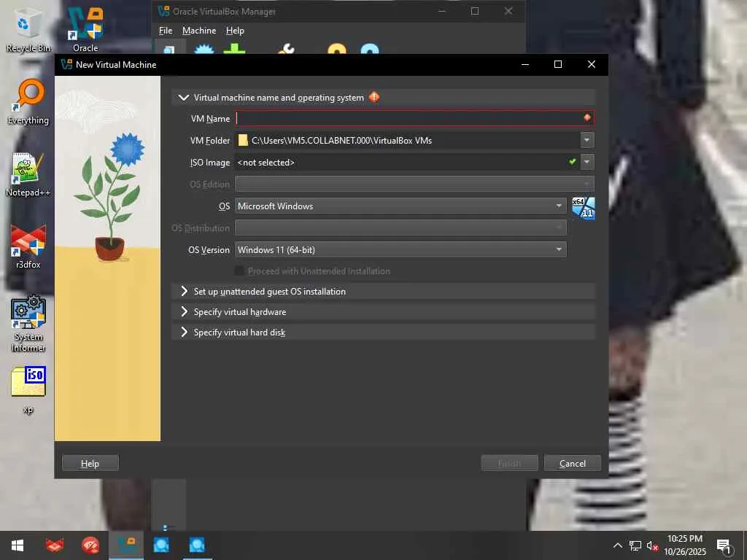Click the red round taskbar app icon
The height and width of the screenshot is (560, 747).
click(x=90, y=545)
